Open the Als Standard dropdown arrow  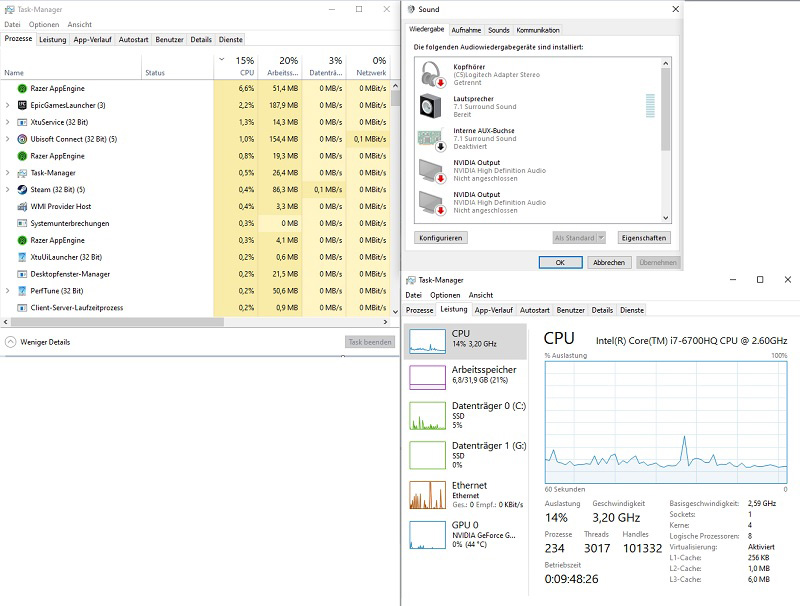[601, 238]
